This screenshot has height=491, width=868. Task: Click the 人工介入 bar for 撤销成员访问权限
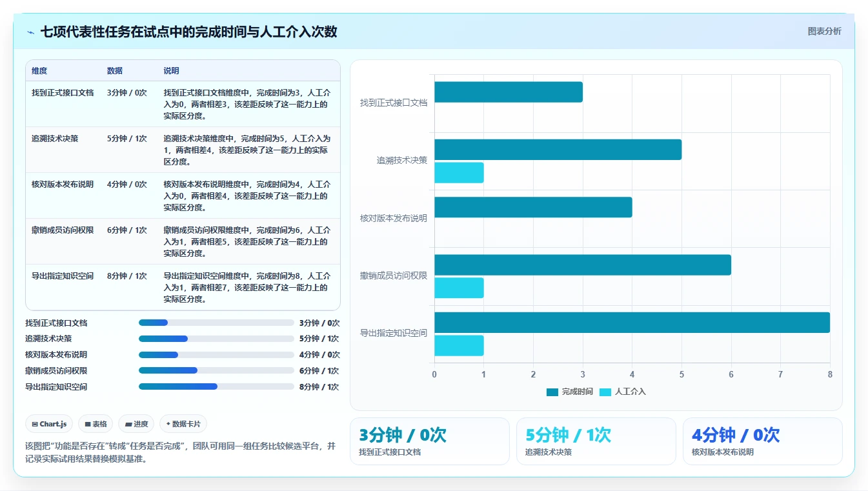point(459,288)
